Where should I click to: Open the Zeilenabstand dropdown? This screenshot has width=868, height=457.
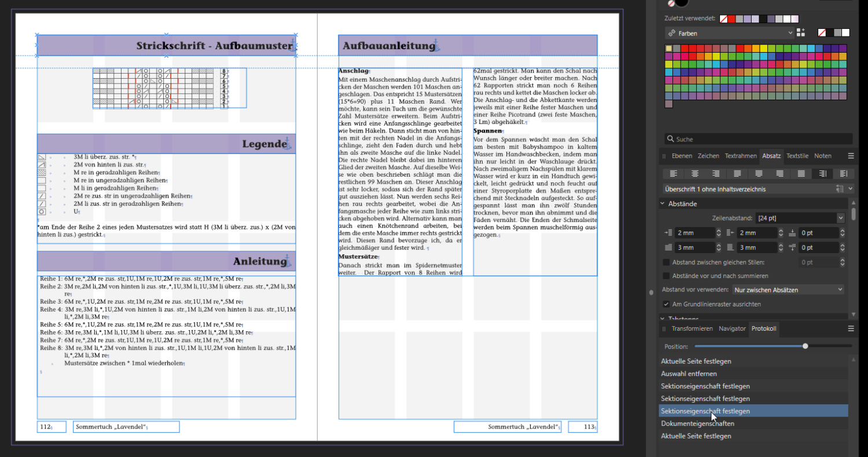pyautogui.click(x=840, y=218)
